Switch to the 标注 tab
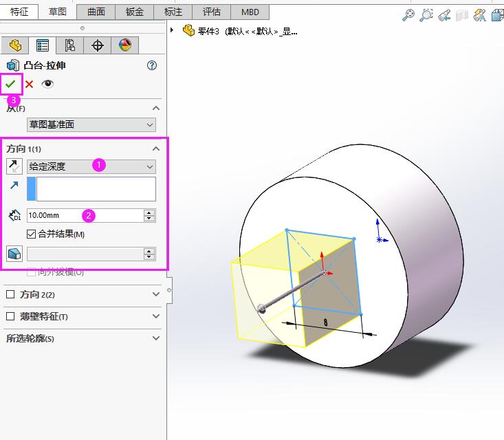The image size is (504, 440). pos(173,12)
